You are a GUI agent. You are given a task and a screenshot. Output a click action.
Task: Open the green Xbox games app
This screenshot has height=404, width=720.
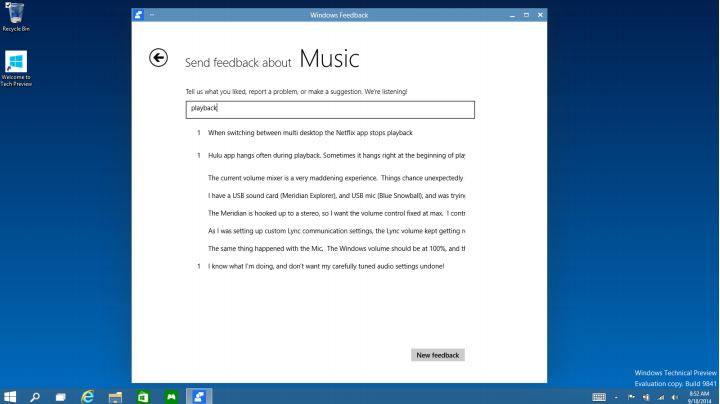click(x=171, y=396)
